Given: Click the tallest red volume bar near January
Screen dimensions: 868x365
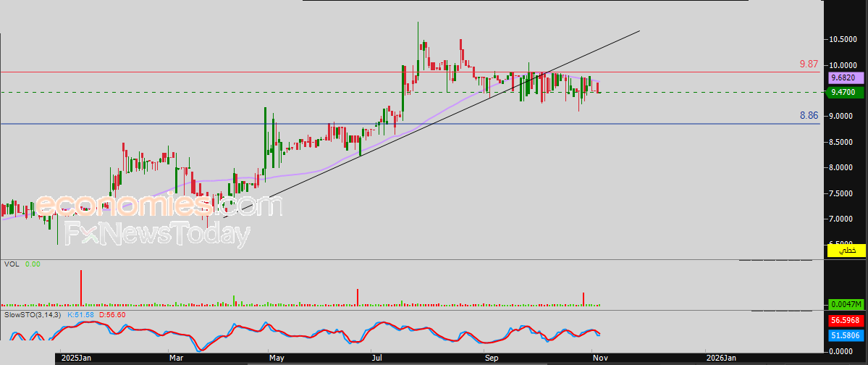Looking at the screenshot, I should (81, 288).
